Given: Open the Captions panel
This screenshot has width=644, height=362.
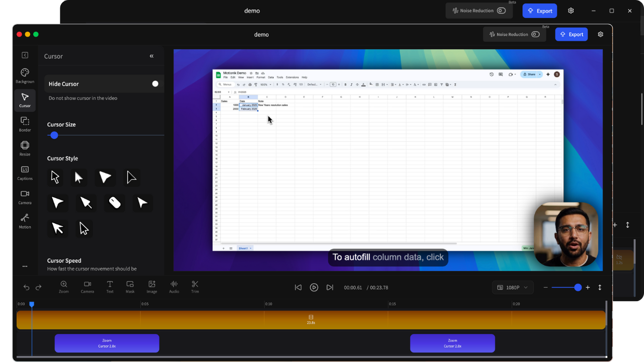Looking at the screenshot, I should 25,172.
